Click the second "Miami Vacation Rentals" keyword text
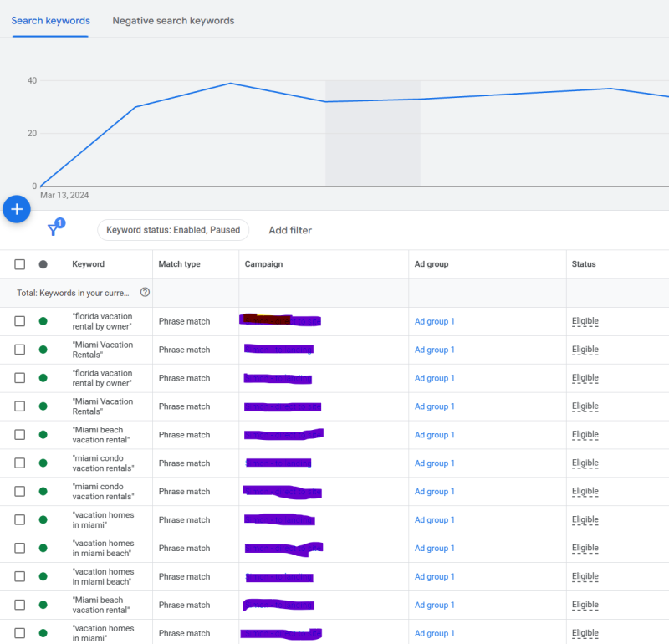The image size is (669, 644). (103, 406)
